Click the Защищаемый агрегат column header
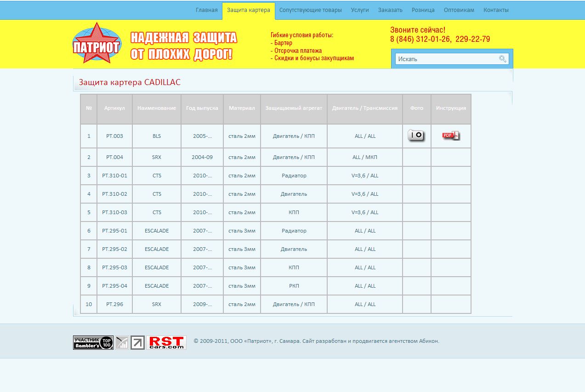The height and width of the screenshot is (392, 585). click(x=294, y=108)
